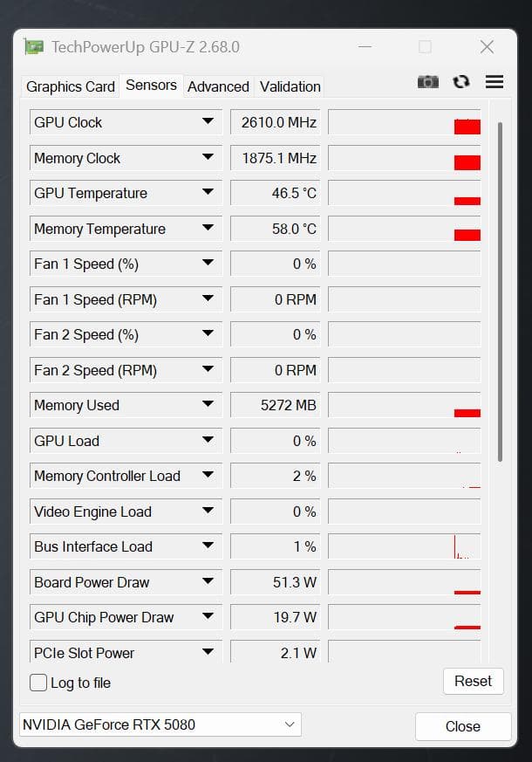This screenshot has width=532, height=762.
Task: Expand the Board Power Draw dropdown
Action: (208, 582)
